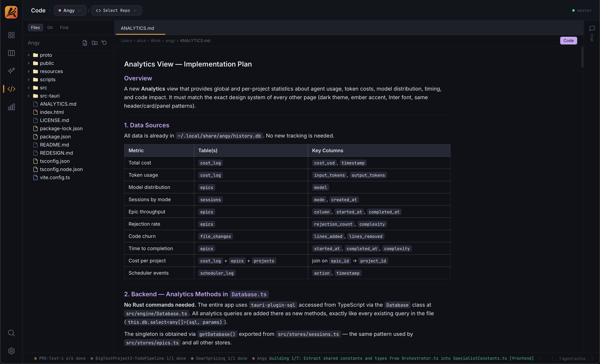Select the code editor view
This screenshot has width=600, height=364.
pyautogui.click(x=11, y=89)
